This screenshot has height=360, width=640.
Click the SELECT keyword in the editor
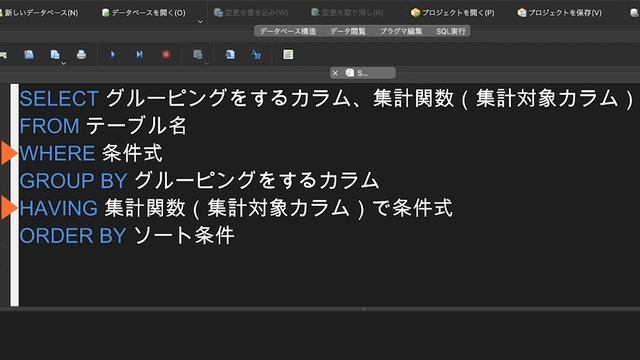(x=59, y=99)
